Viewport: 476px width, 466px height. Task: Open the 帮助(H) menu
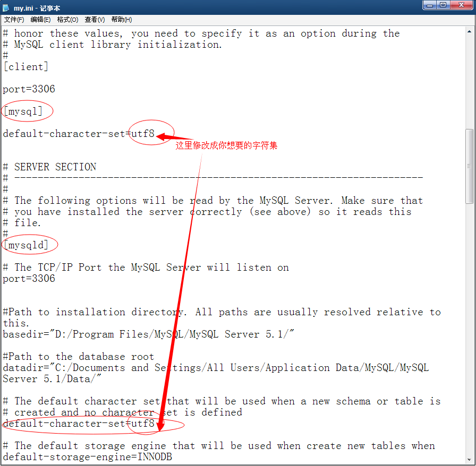click(x=122, y=20)
